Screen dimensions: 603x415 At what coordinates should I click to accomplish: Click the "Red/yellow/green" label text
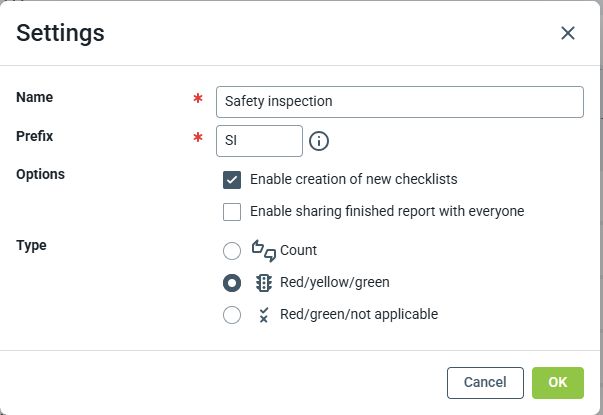[x=335, y=282]
